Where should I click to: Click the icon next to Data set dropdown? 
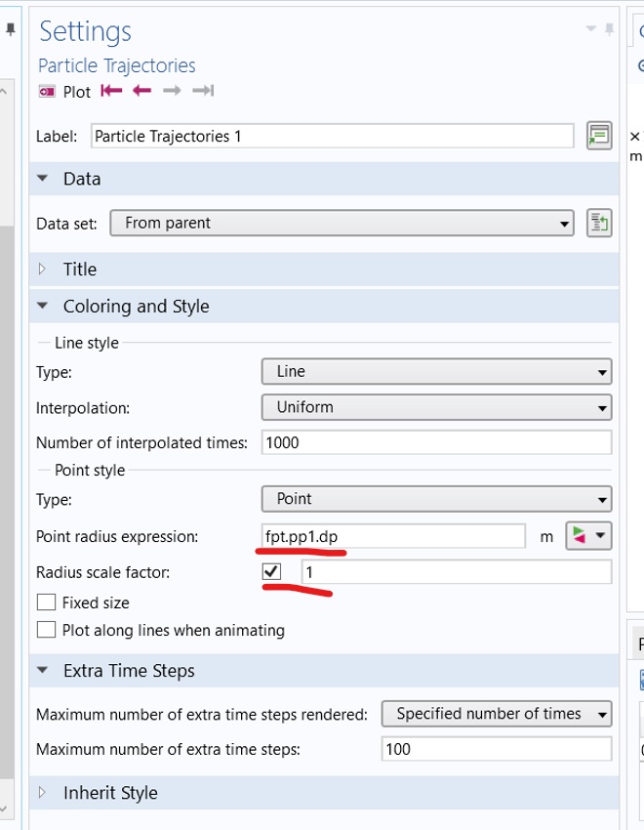coord(598,223)
